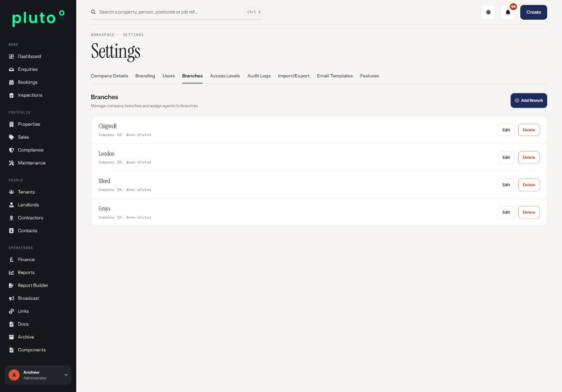Open Broadcast megaphone icon

[x=12, y=299]
